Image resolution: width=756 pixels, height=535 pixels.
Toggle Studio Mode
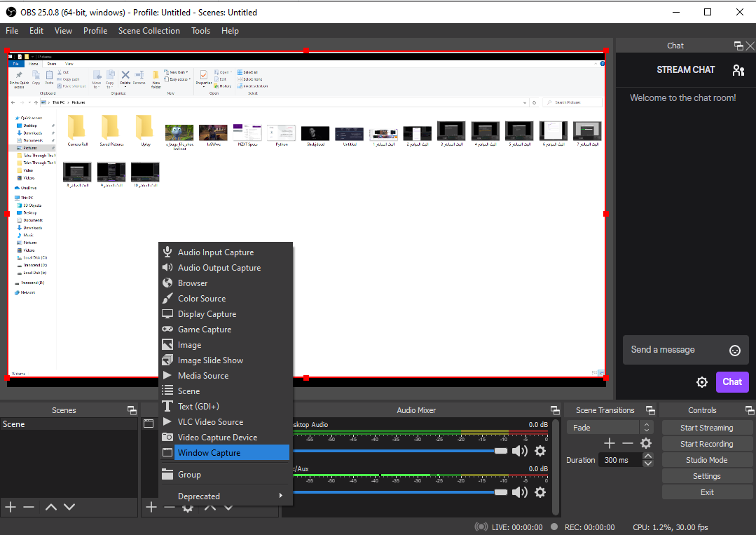707,460
